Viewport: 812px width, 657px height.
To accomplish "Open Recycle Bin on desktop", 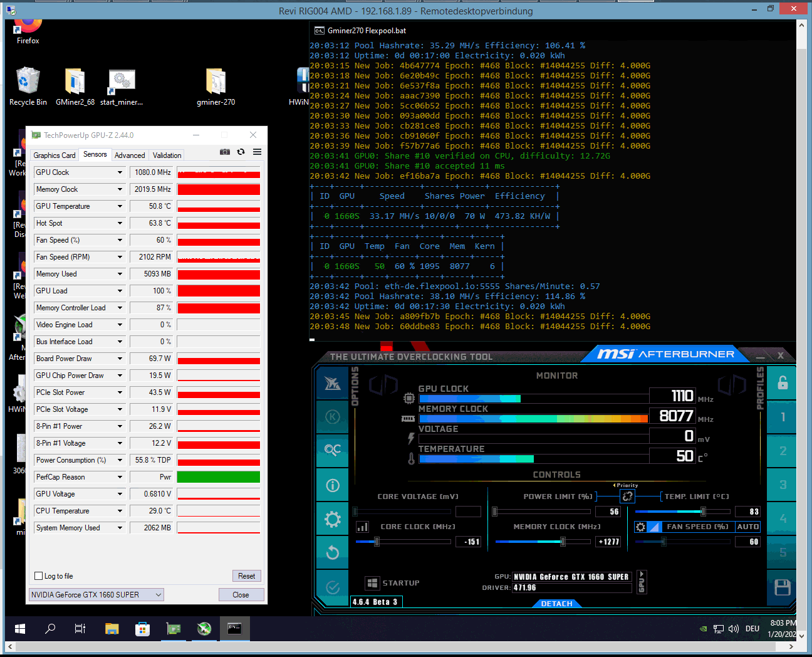I will [28, 87].
